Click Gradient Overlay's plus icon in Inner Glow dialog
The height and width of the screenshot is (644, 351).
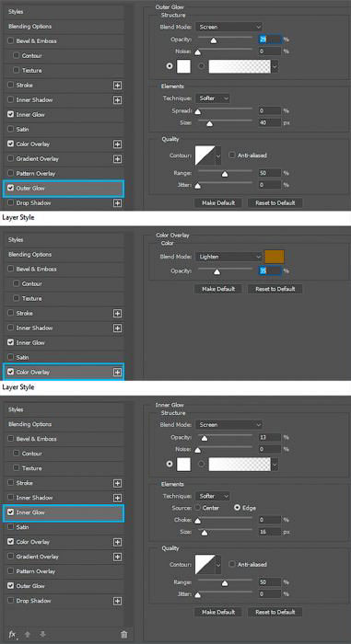tap(117, 557)
